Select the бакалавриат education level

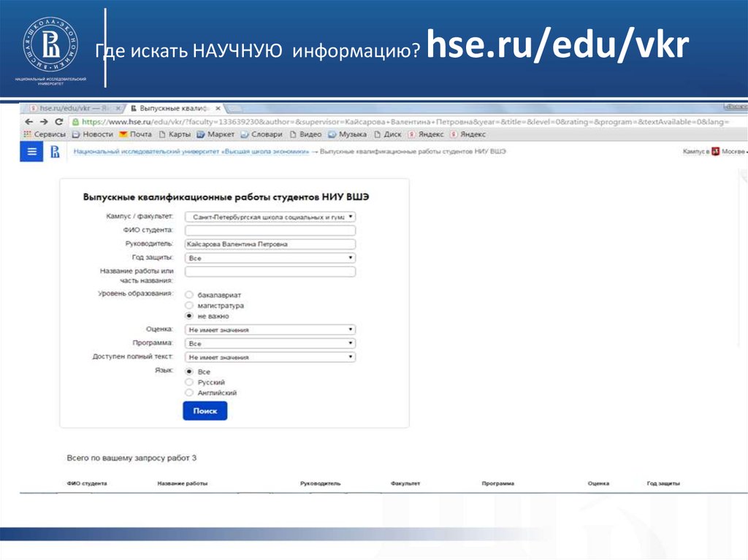[190, 296]
